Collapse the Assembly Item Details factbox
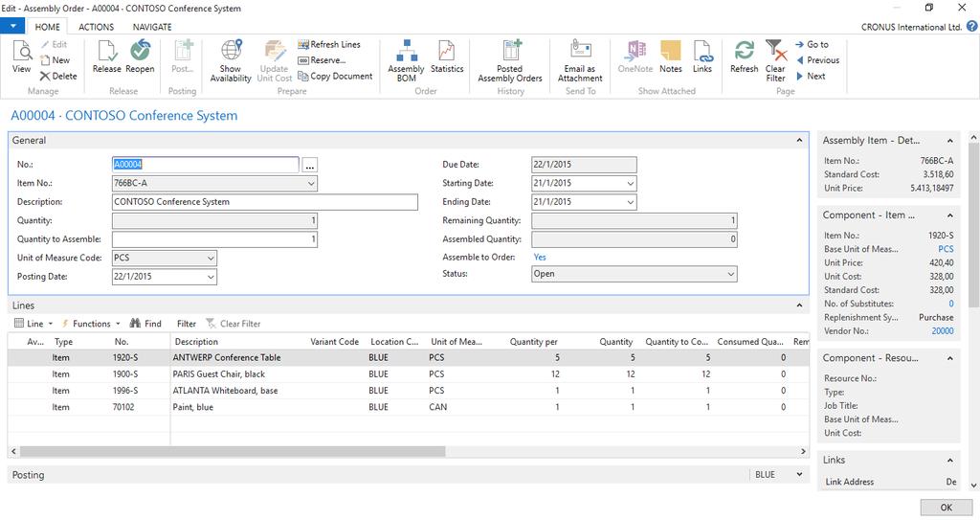980x520 pixels. 950,141
